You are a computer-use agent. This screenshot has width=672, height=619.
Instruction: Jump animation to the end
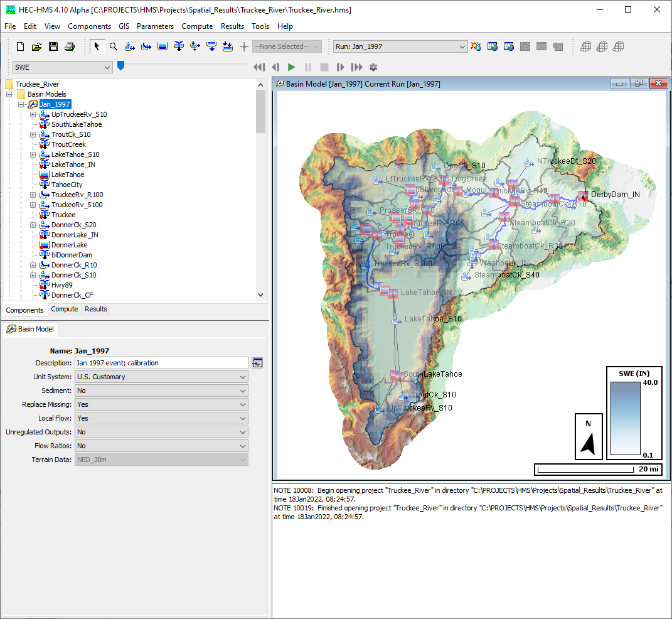tap(356, 67)
